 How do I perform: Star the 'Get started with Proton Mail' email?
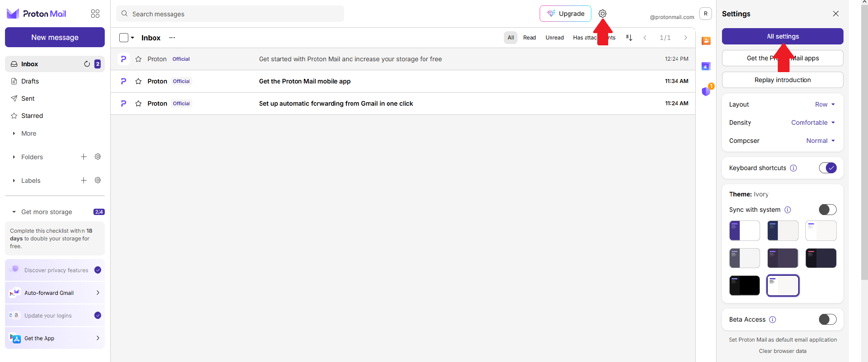pyautogui.click(x=138, y=59)
